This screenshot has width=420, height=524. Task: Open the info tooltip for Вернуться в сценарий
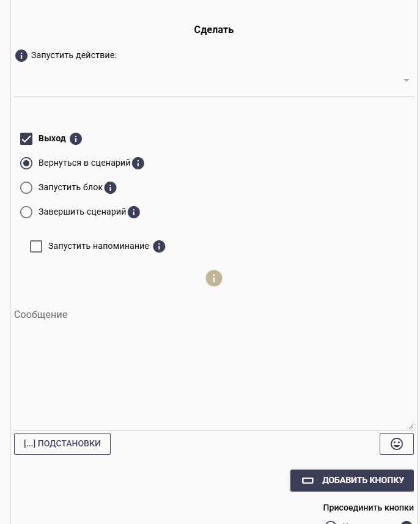point(138,163)
